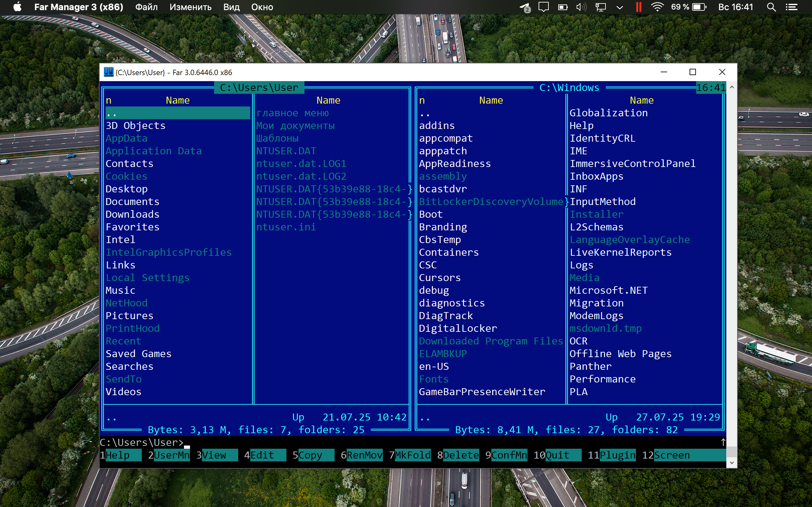This screenshot has height=507, width=812.
Task: Expand the menu bar chevron dropdown
Action: (x=619, y=7)
